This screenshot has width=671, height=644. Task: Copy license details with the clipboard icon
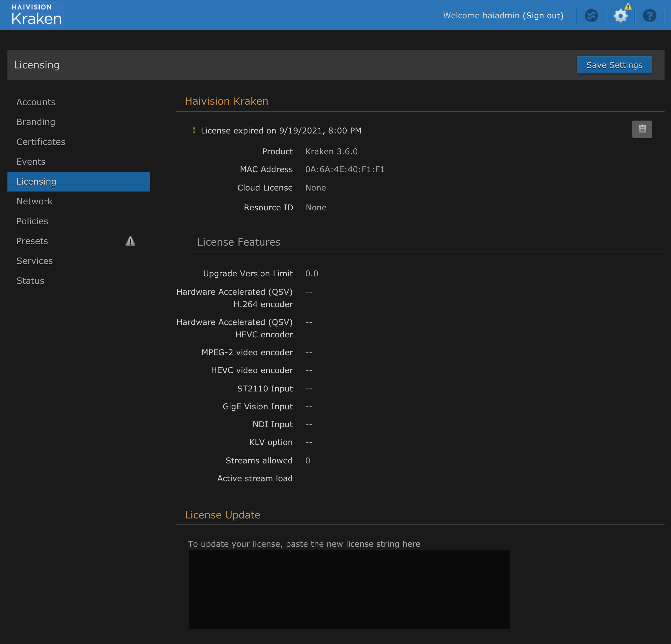click(x=642, y=129)
